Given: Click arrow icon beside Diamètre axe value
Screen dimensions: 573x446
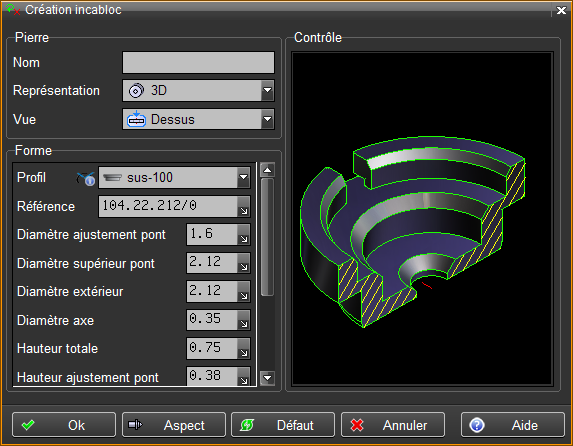Looking at the screenshot, I should [243, 320].
